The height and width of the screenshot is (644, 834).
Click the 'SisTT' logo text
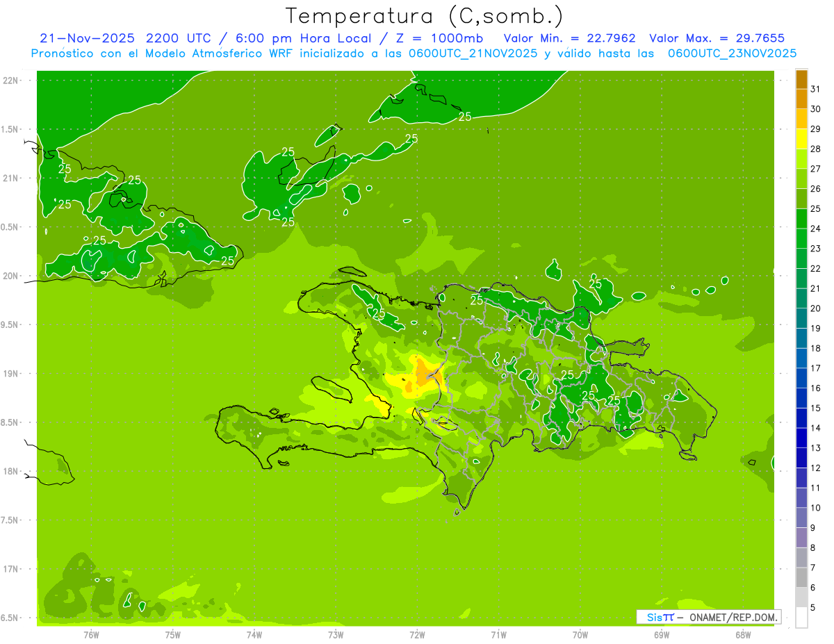click(x=660, y=617)
